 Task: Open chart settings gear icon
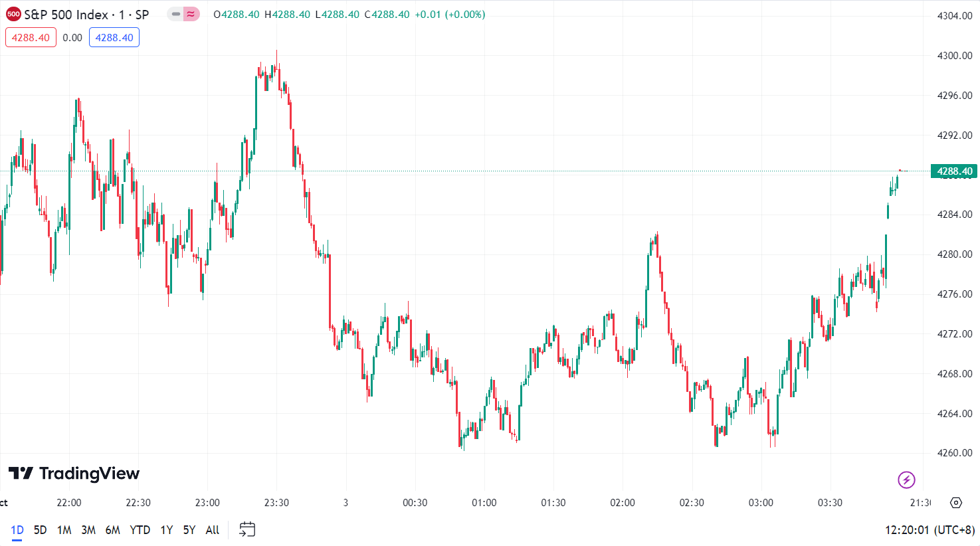(956, 503)
